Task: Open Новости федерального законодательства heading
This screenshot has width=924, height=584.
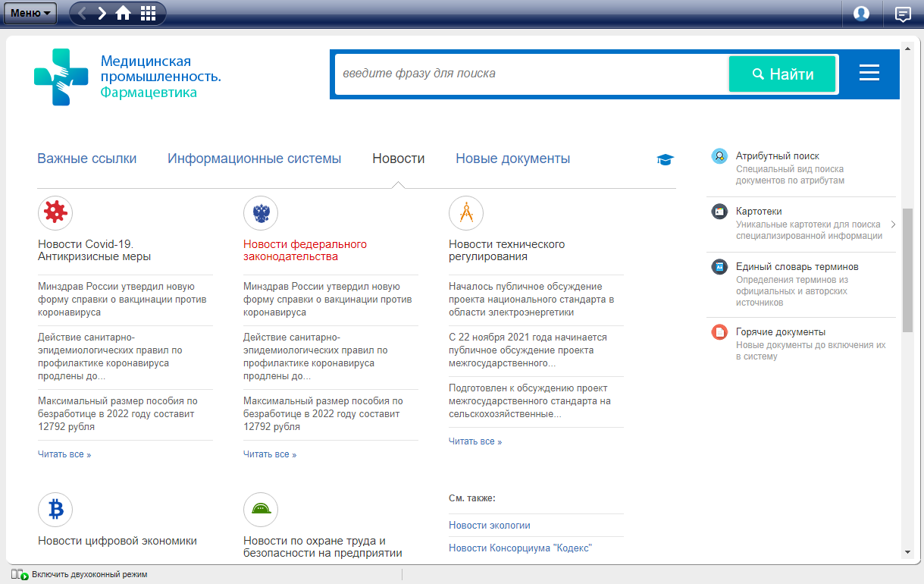Action: click(305, 250)
